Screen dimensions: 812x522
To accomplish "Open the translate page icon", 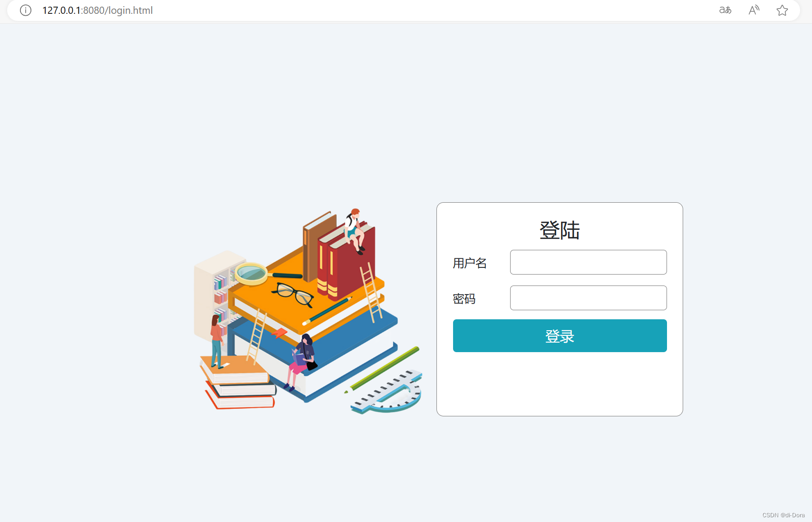I will point(725,10).
